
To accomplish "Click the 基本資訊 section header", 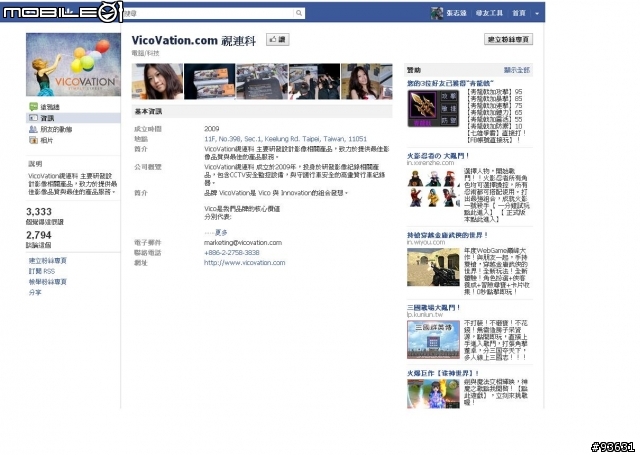I will pos(262,111).
